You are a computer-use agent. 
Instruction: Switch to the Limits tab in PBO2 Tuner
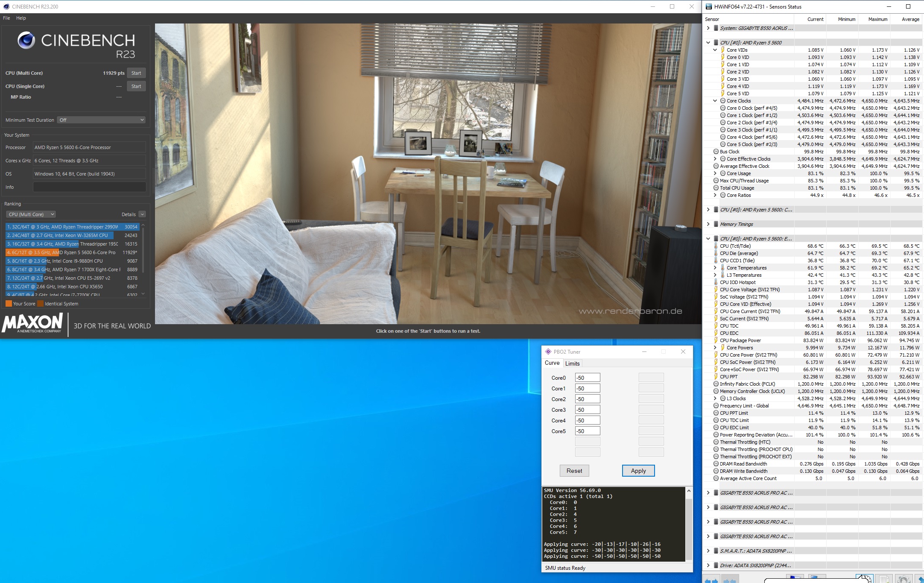point(572,363)
